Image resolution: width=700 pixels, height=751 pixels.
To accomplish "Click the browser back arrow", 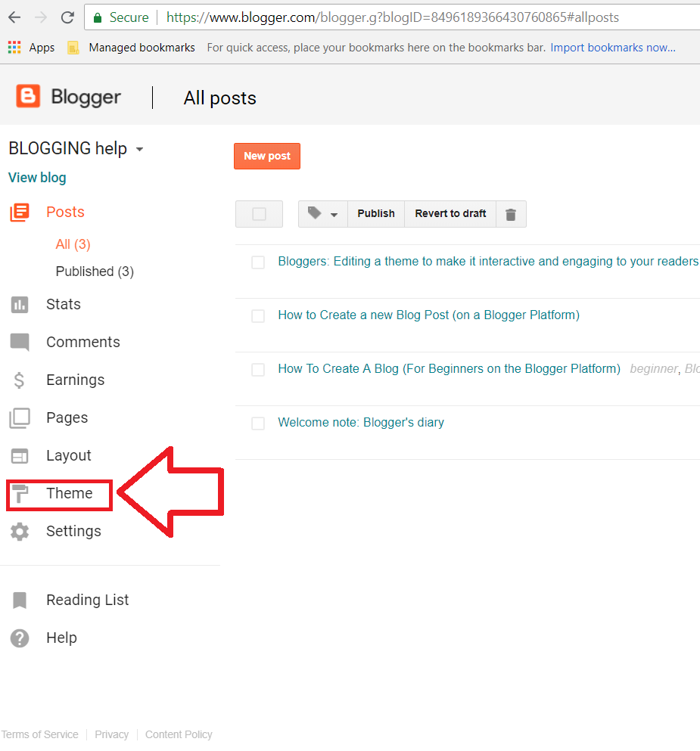I will (14, 17).
